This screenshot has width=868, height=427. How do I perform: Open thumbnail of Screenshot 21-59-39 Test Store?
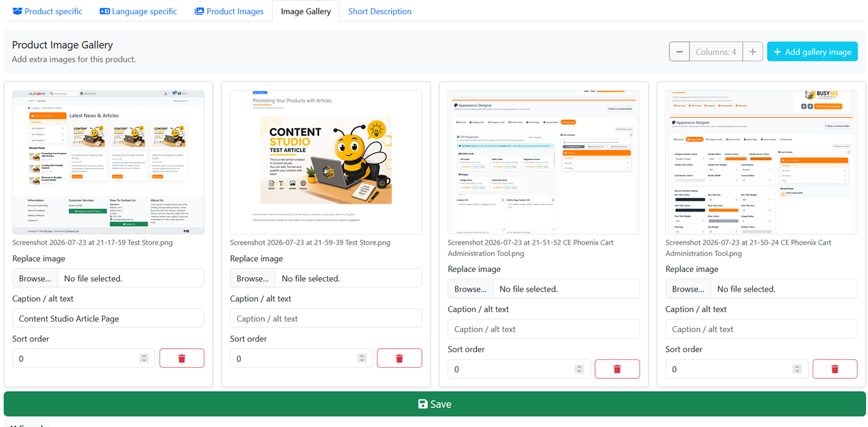[x=326, y=162]
